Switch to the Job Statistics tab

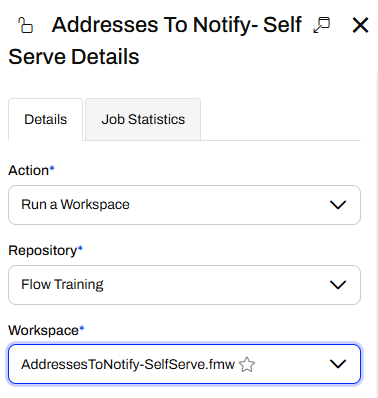143,119
